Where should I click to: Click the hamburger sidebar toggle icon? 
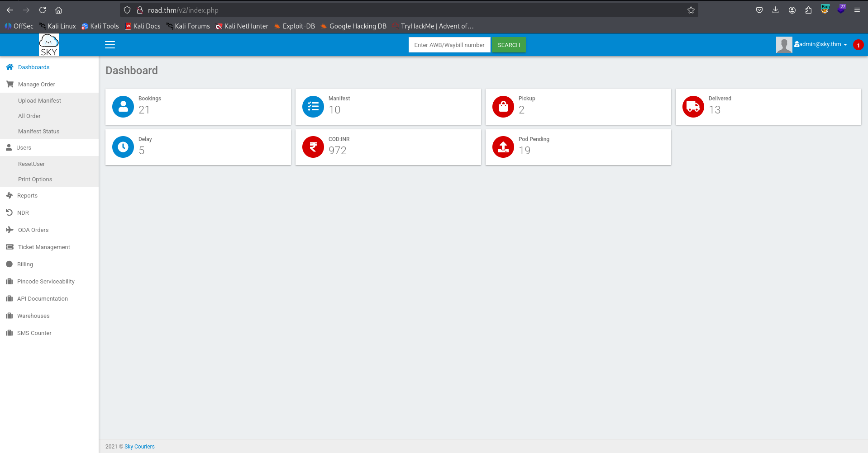pyautogui.click(x=110, y=45)
